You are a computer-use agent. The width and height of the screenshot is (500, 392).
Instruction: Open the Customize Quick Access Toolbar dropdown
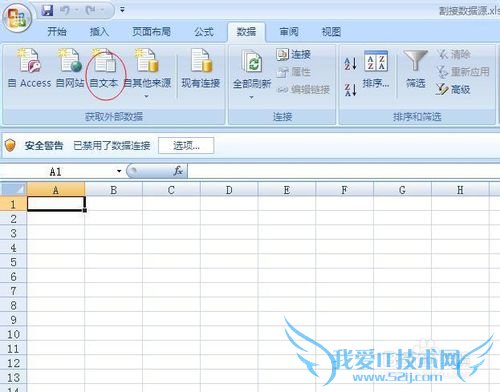coord(122,10)
